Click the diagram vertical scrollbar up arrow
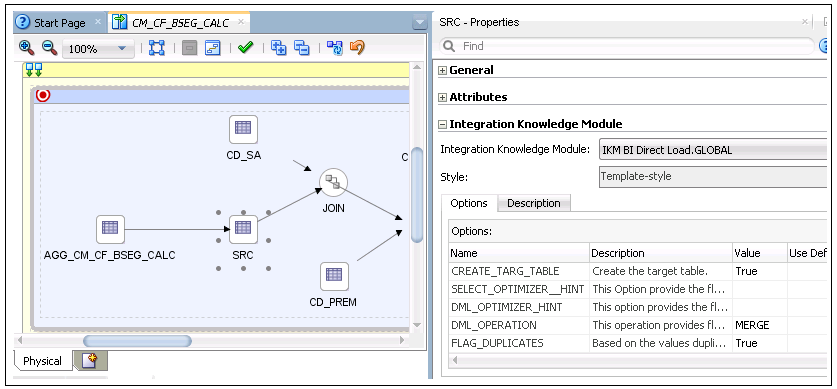The width and height of the screenshot is (837, 389). [x=417, y=67]
